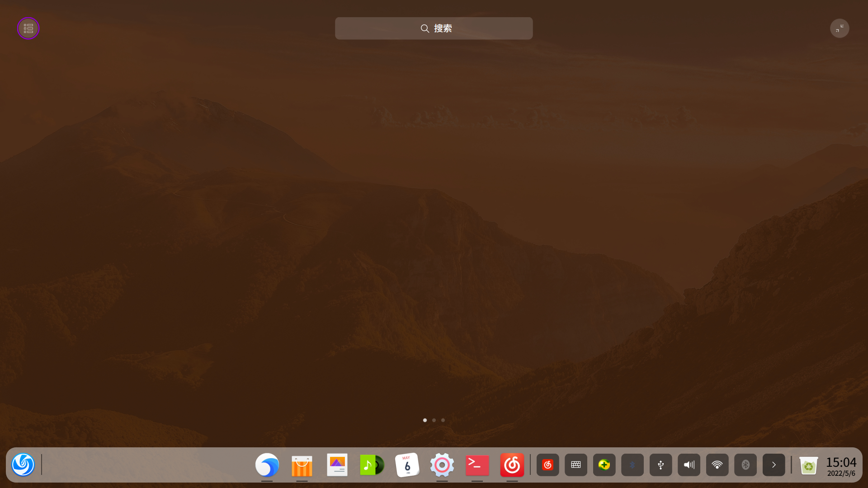Open the Wi-Fi network tray icon

(x=717, y=465)
